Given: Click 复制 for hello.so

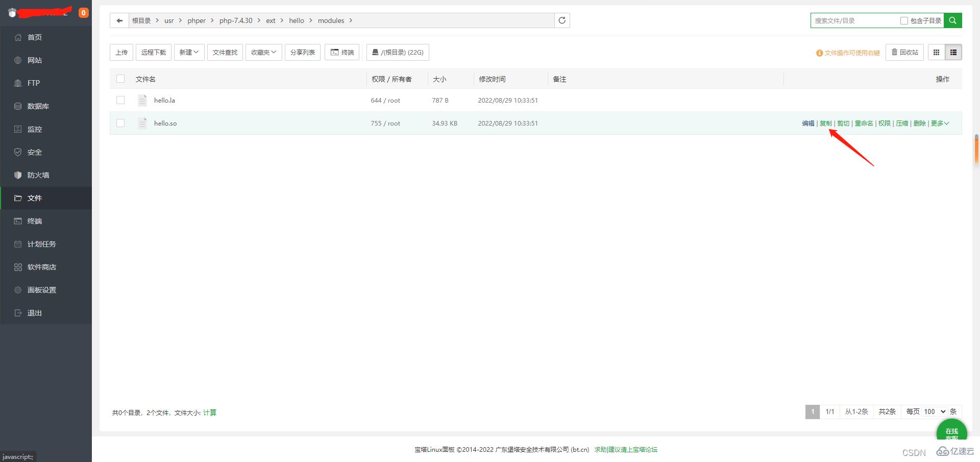Looking at the screenshot, I should pyautogui.click(x=826, y=123).
